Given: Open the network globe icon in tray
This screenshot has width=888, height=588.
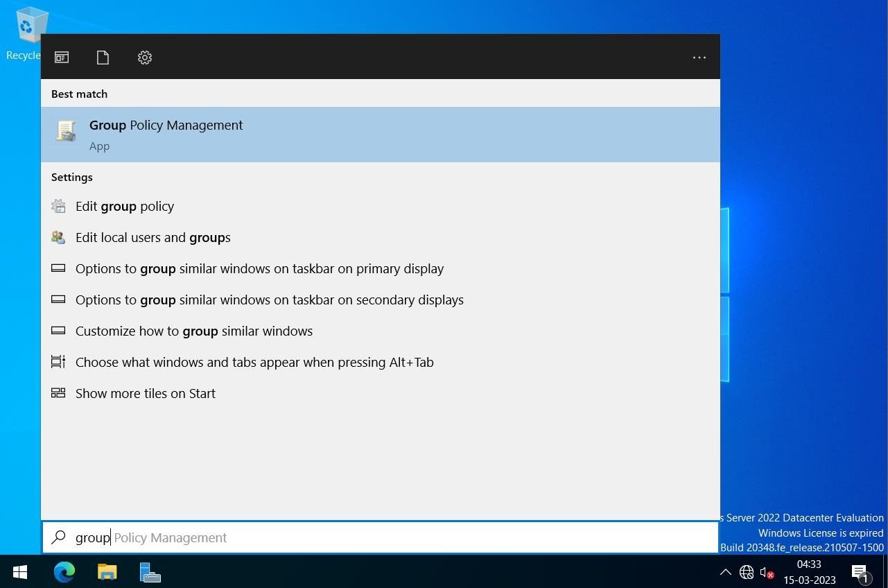Looking at the screenshot, I should point(747,572).
